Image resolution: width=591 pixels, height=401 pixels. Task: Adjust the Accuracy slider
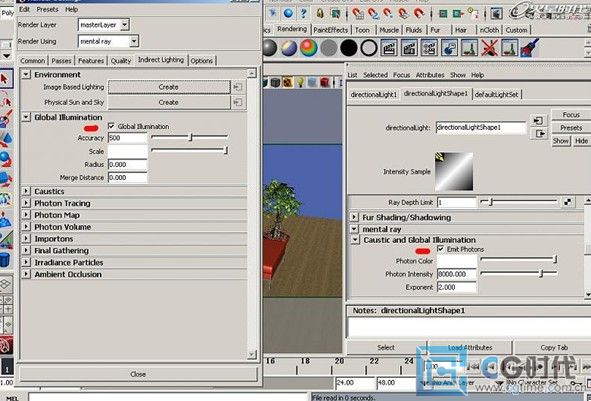189,137
